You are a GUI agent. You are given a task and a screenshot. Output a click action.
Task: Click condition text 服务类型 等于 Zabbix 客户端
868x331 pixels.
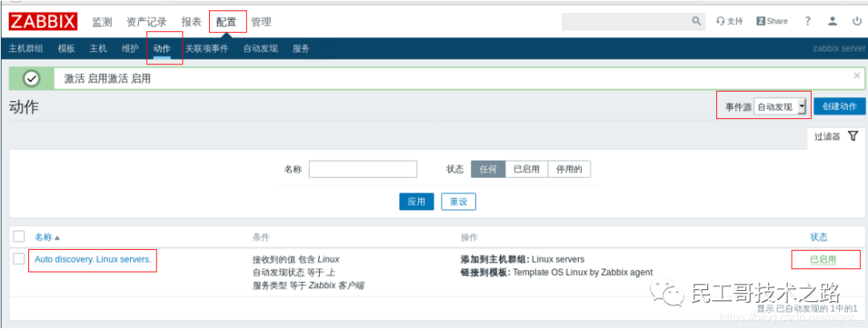point(309,286)
